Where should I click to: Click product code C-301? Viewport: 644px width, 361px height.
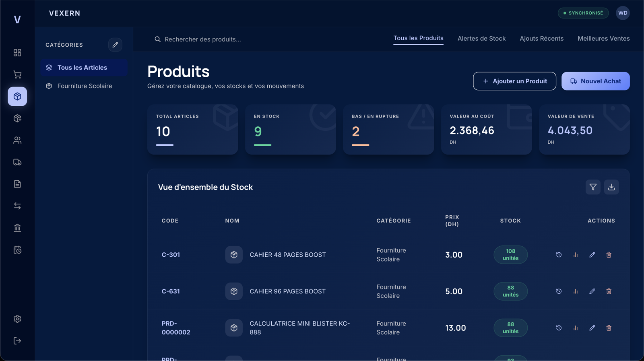click(171, 255)
